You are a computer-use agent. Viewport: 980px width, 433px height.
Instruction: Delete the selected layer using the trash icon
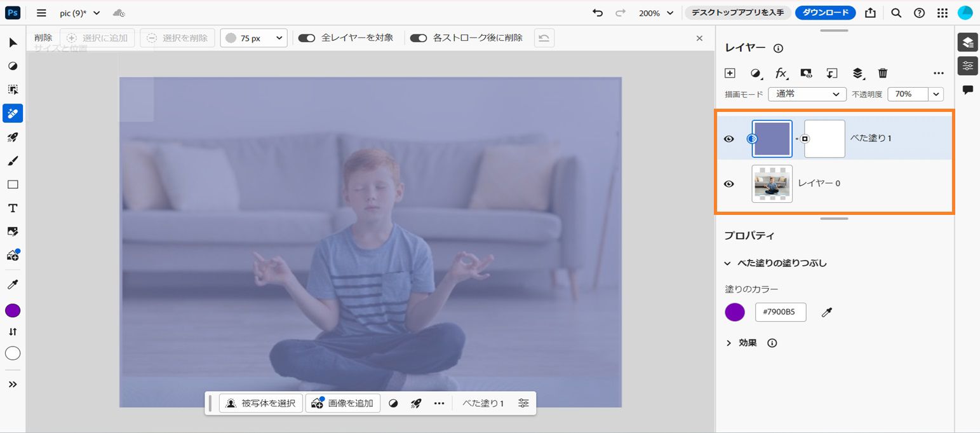point(883,72)
